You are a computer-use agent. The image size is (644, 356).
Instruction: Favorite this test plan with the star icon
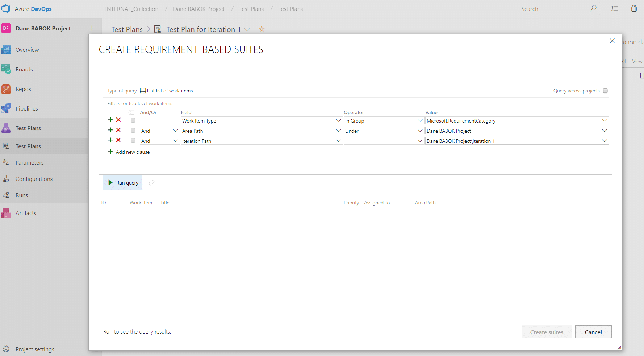tap(262, 29)
